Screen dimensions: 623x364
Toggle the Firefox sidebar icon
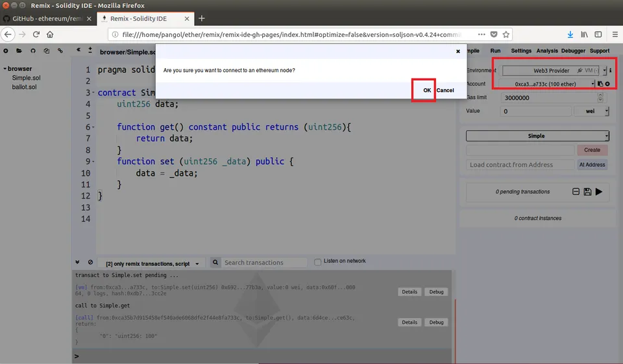point(598,34)
